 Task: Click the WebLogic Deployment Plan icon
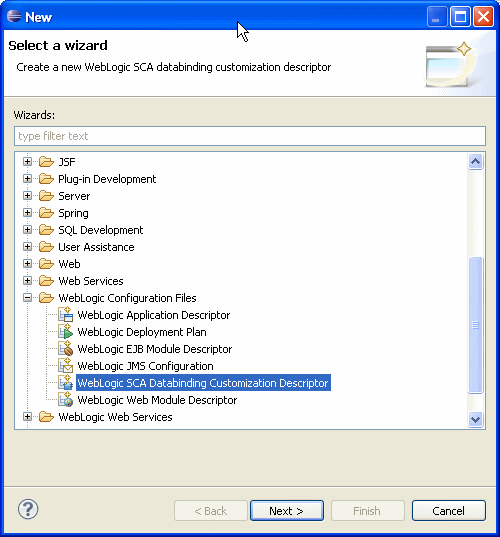[x=66, y=332]
